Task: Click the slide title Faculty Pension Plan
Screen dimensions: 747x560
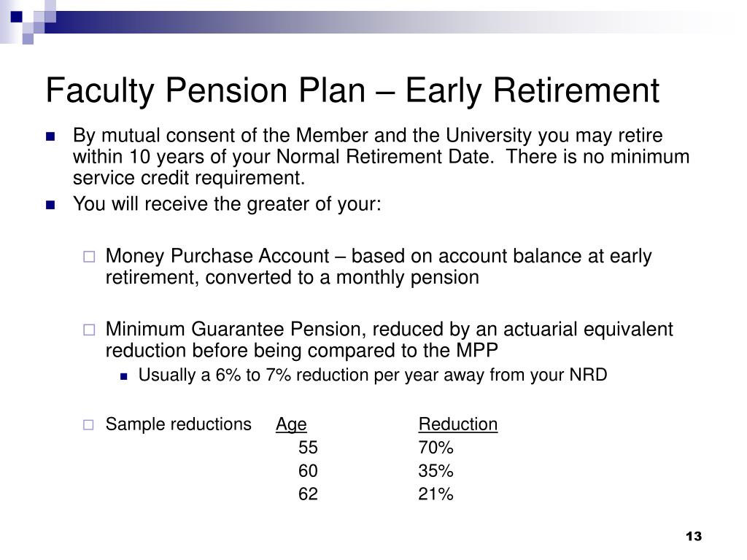Action: click(352, 90)
